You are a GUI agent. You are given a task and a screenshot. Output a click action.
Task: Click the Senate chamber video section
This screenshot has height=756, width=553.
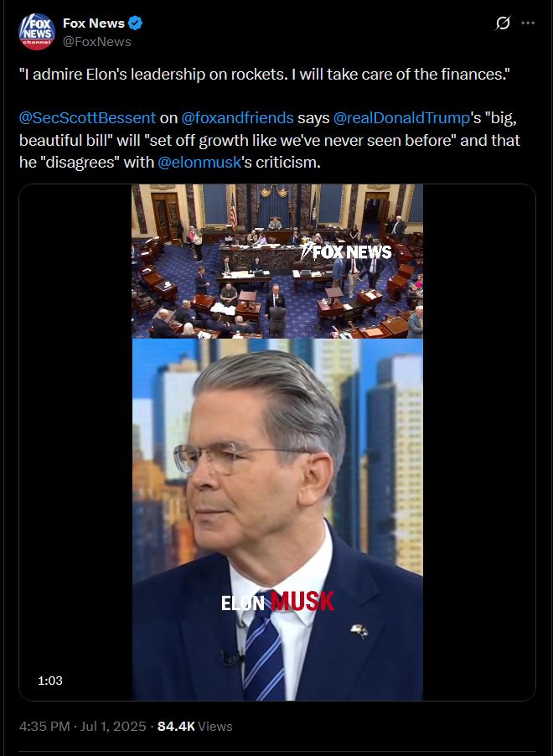277,261
